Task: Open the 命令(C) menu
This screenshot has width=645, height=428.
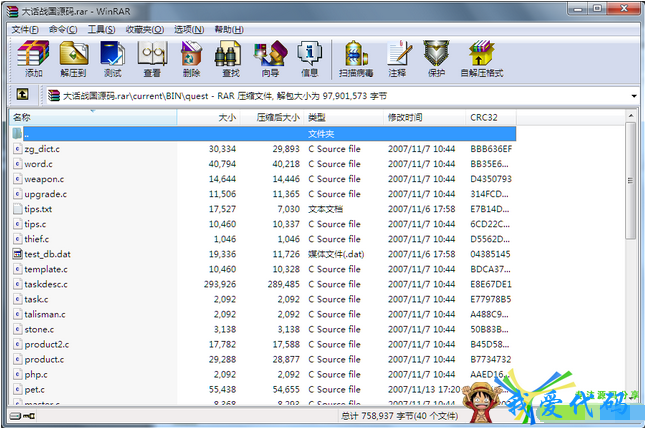Action: [63, 29]
